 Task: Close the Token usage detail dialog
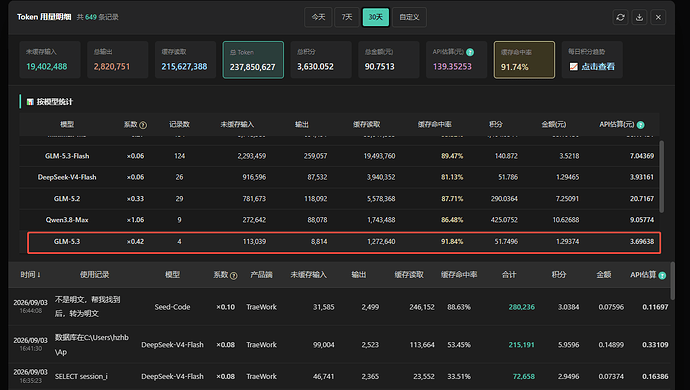[658, 17]
